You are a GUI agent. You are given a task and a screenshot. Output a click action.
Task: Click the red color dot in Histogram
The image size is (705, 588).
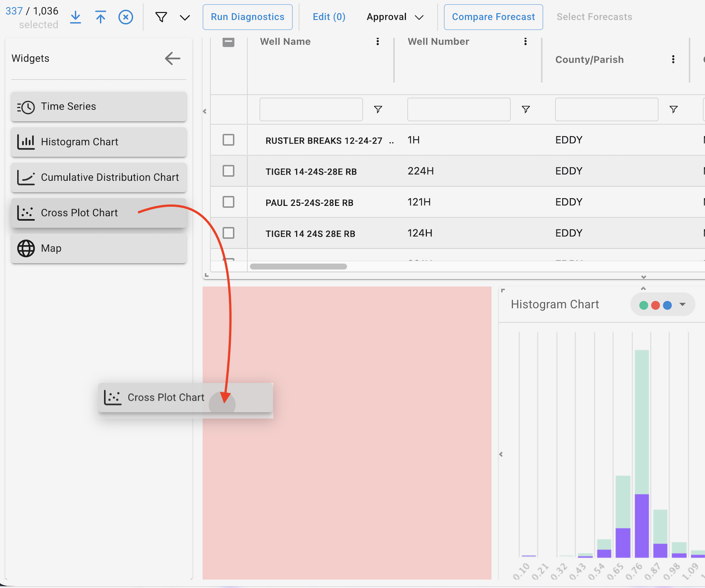(x=655, y=305)
